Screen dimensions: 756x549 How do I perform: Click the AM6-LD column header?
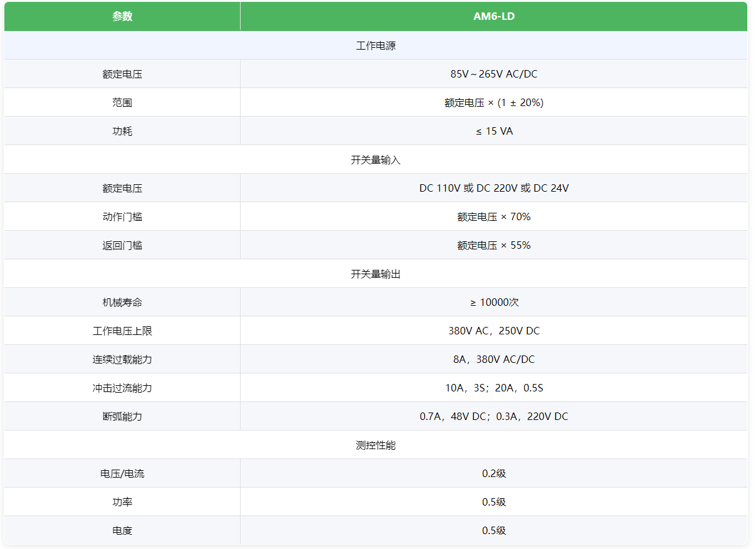(x=494, y=17)
